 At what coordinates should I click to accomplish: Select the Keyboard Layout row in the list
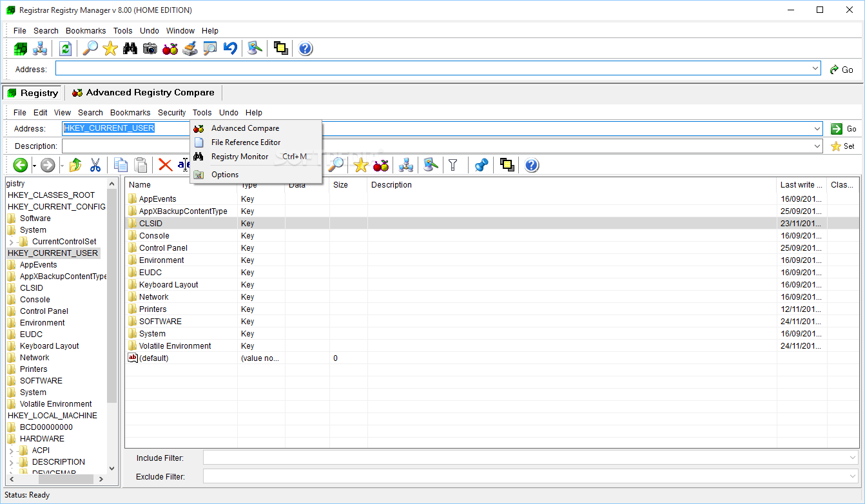point(491,285)
